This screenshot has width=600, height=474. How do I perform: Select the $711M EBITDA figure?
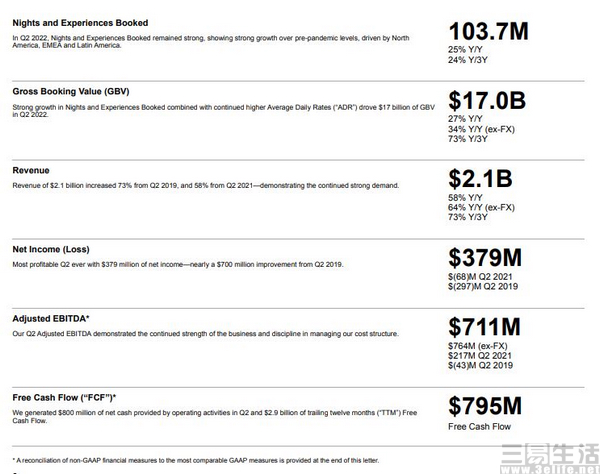point(484,327)
